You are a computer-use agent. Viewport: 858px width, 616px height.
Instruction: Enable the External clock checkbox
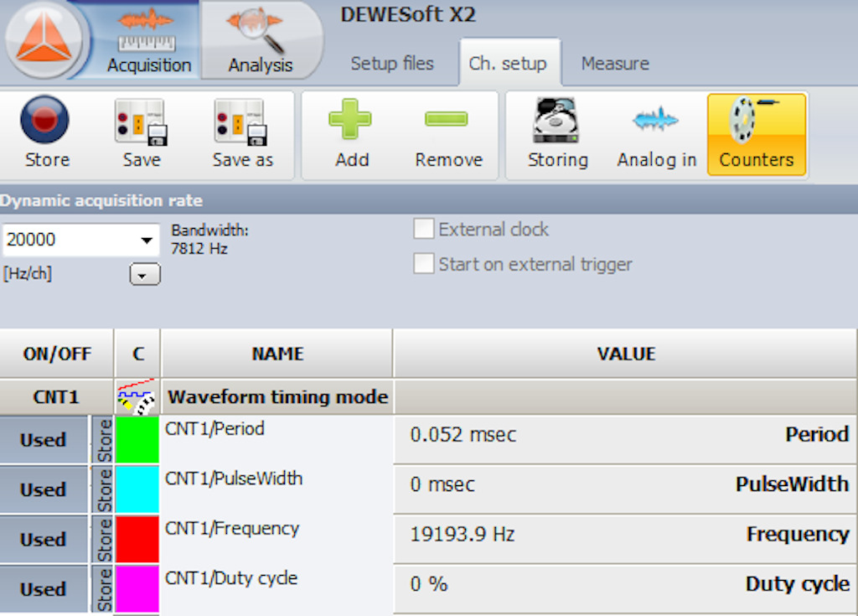[424, 229]
